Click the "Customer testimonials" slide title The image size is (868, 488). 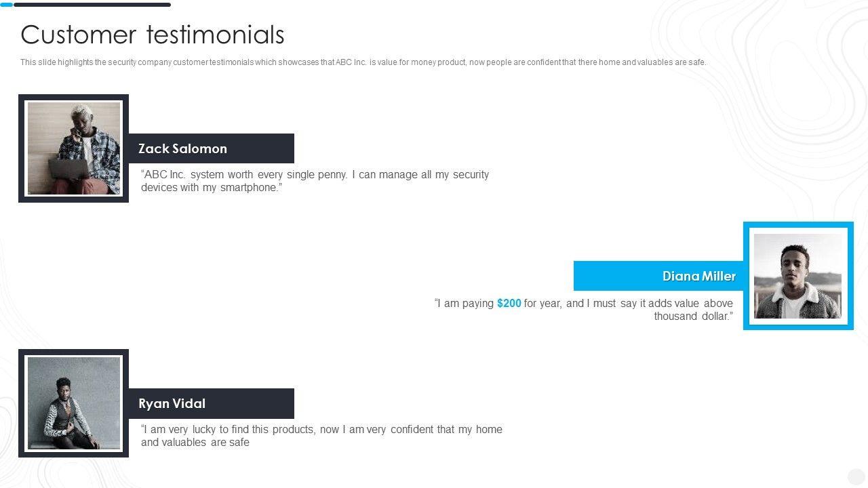coord(153,35)
